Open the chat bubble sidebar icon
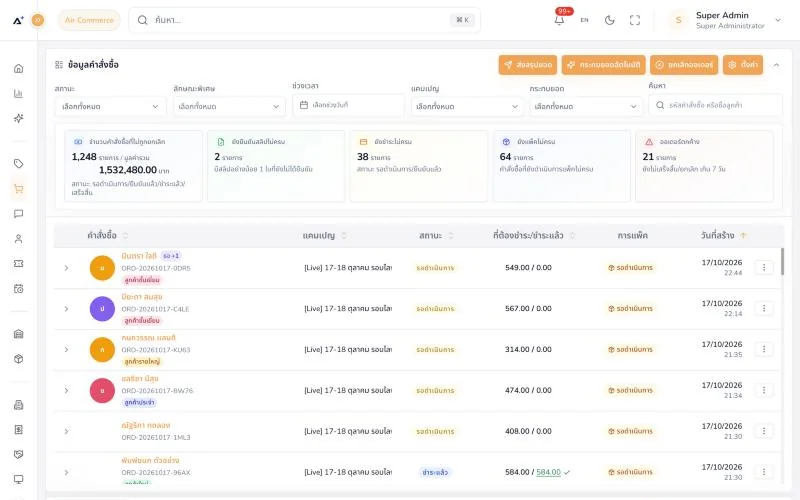This screenshot has width=800, height=500. coord(19,214)
